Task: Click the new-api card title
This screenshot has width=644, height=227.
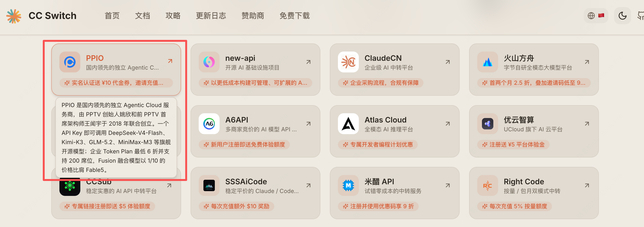Action: [x=240, y=58]
